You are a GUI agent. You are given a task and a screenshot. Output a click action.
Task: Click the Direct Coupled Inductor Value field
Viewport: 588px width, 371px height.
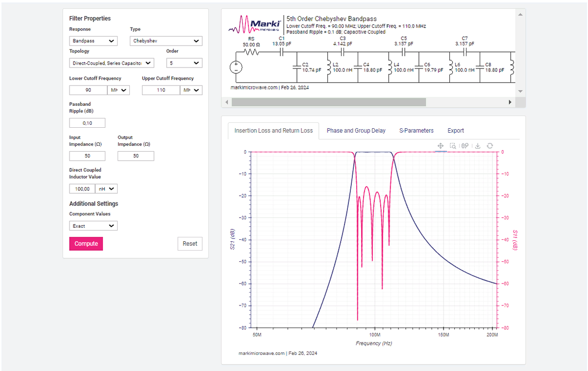point(82,189)
